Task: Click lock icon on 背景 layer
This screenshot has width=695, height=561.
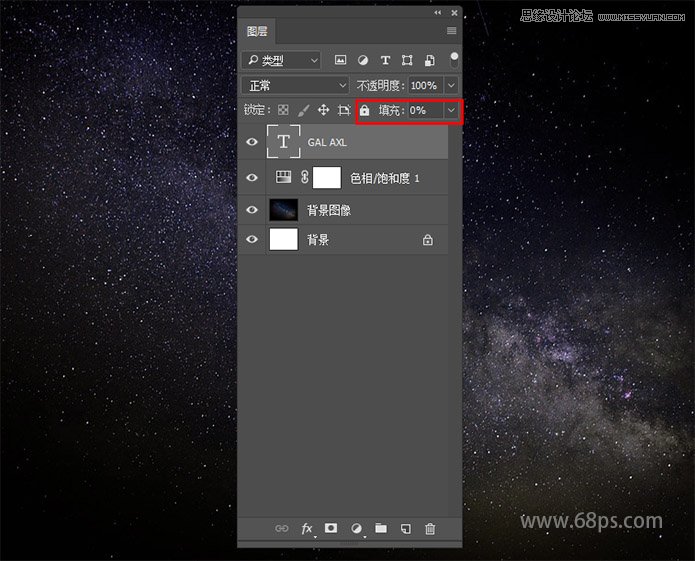Action: click(428, 240)
